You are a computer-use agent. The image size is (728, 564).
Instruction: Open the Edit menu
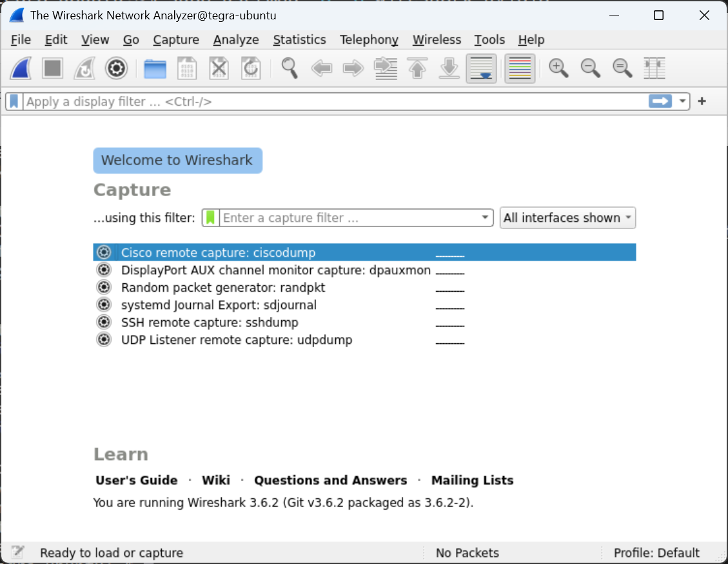point(56,40)
